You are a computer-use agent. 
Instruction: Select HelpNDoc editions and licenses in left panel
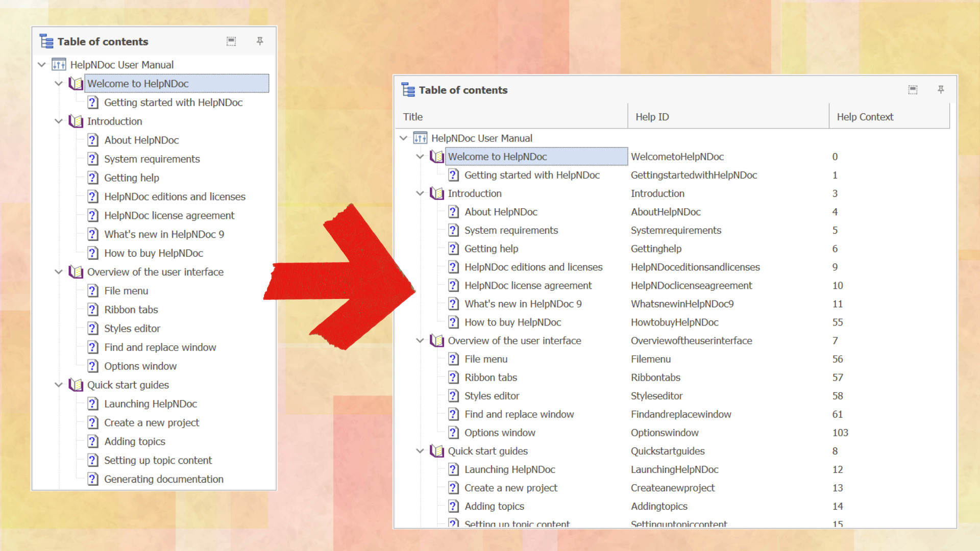tap(175, 196)
